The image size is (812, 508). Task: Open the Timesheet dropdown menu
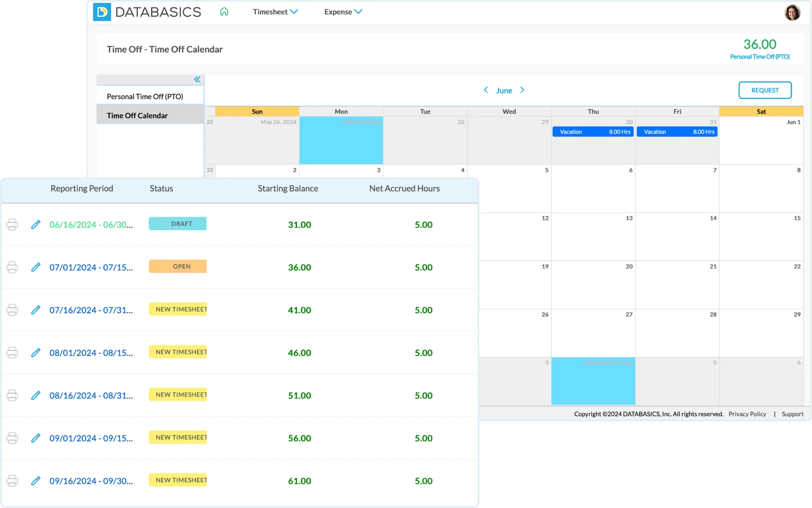click(275, 12)
